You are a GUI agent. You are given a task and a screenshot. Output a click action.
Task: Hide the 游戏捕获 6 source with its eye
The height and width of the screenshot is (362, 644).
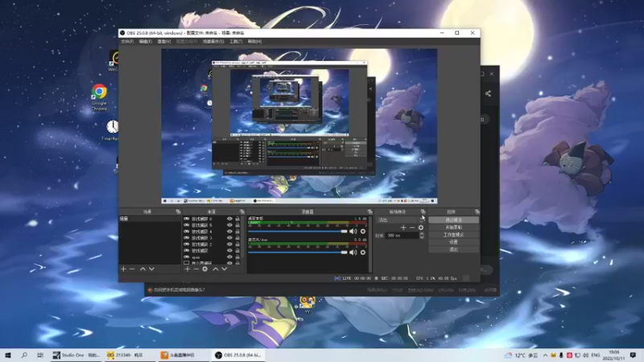(x=229, y=219)
